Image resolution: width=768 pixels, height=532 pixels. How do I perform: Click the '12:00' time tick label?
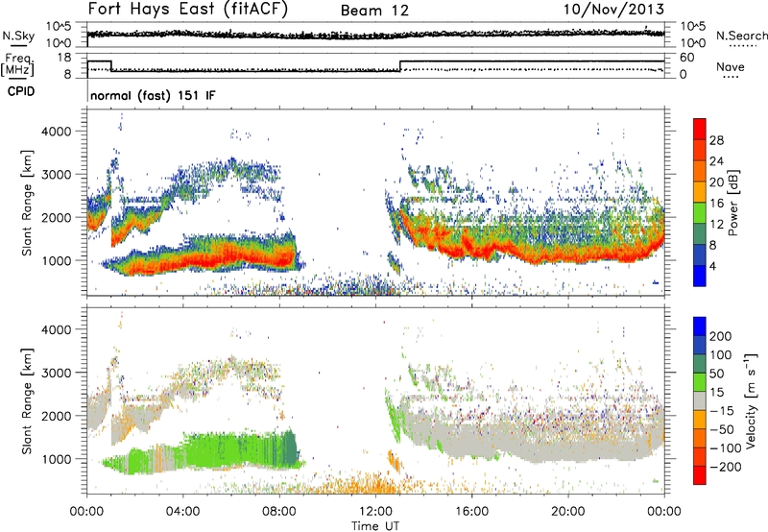coord(375,512)
